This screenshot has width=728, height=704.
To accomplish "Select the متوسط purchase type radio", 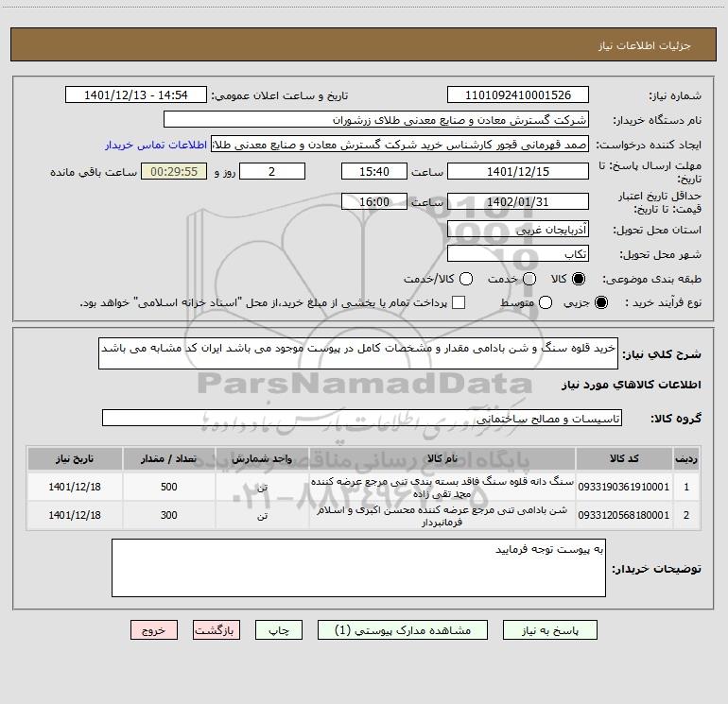I will click(546, 302).
